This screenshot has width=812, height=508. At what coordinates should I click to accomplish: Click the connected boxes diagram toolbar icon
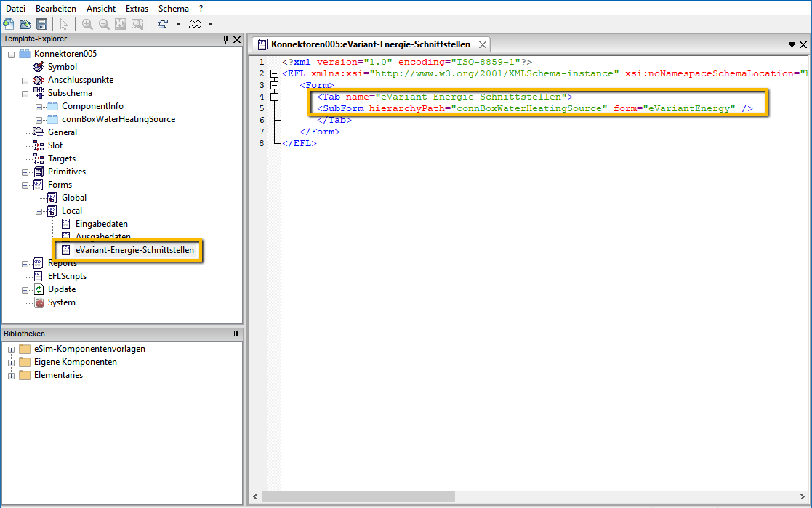[x=163, y=24]
